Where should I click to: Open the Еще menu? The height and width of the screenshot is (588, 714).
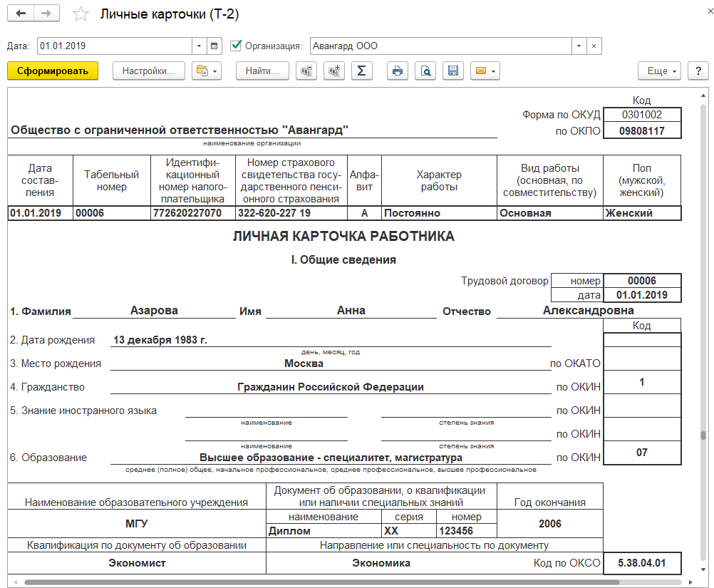(660, 71)
